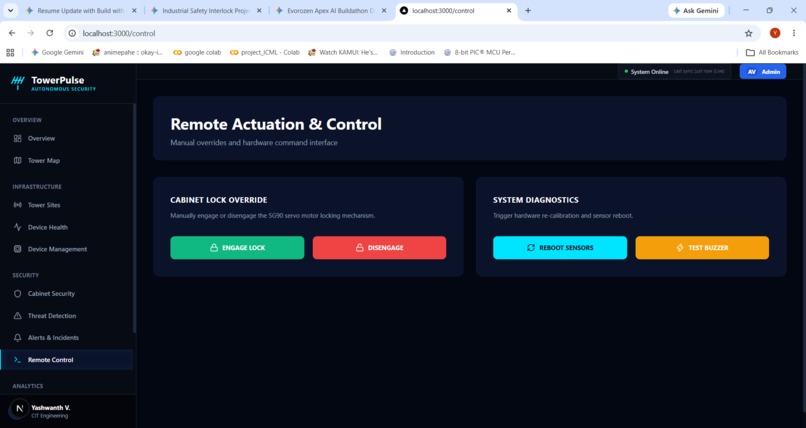Open the Overview sidebar item
This screenshot has width=806, height=428.
67,138
